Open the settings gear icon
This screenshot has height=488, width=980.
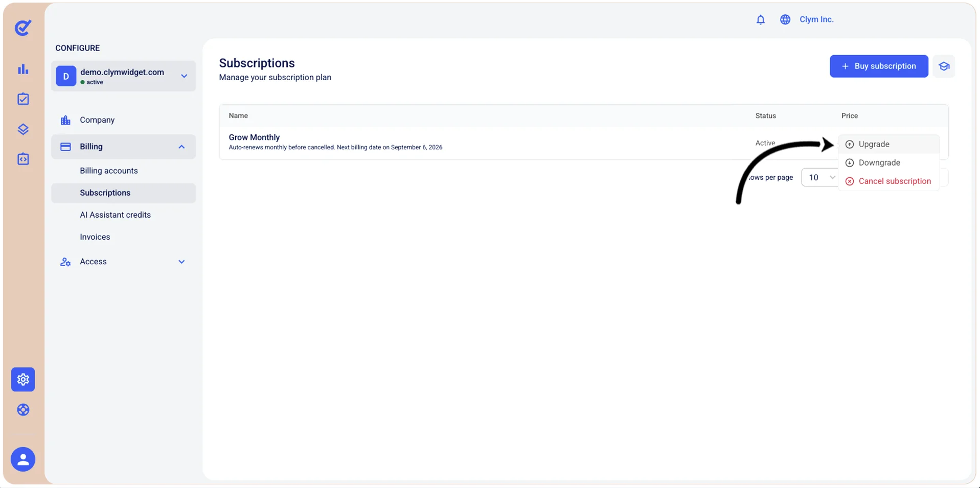tap(23, 380)
